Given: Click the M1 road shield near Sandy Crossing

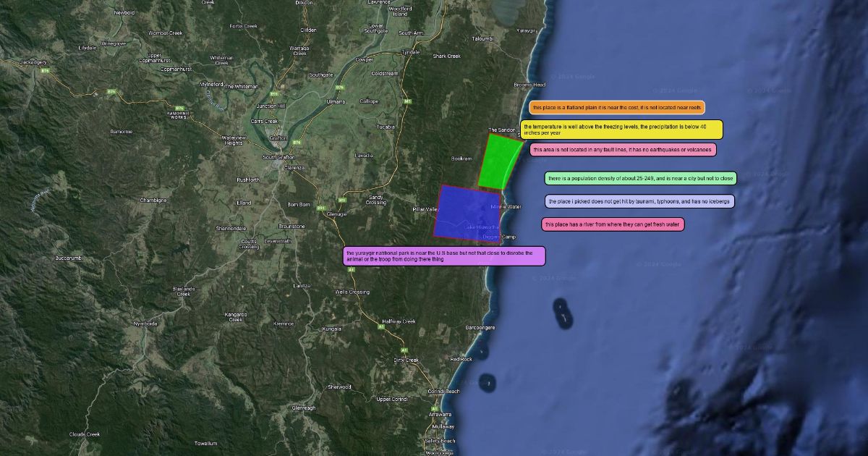Looking at the screenshot, I should 342,200.
